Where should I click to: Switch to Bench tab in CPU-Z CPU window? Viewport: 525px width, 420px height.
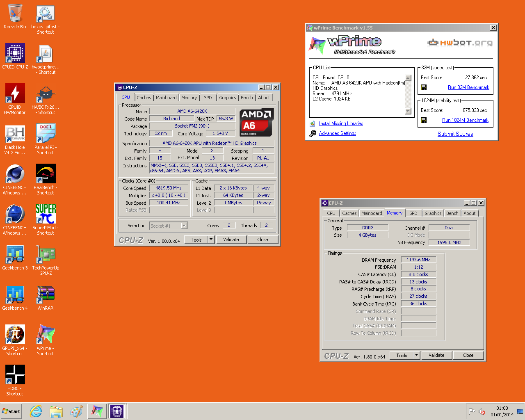247,98
